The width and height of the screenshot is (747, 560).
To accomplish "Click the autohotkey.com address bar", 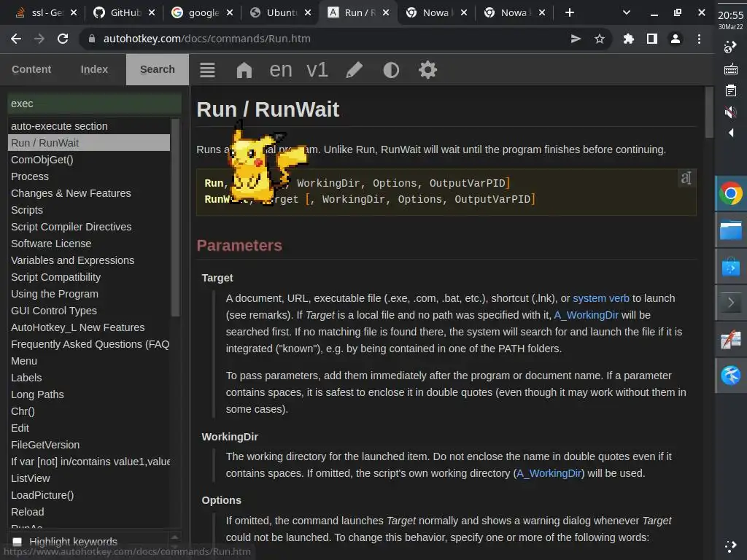I will 324,39.
